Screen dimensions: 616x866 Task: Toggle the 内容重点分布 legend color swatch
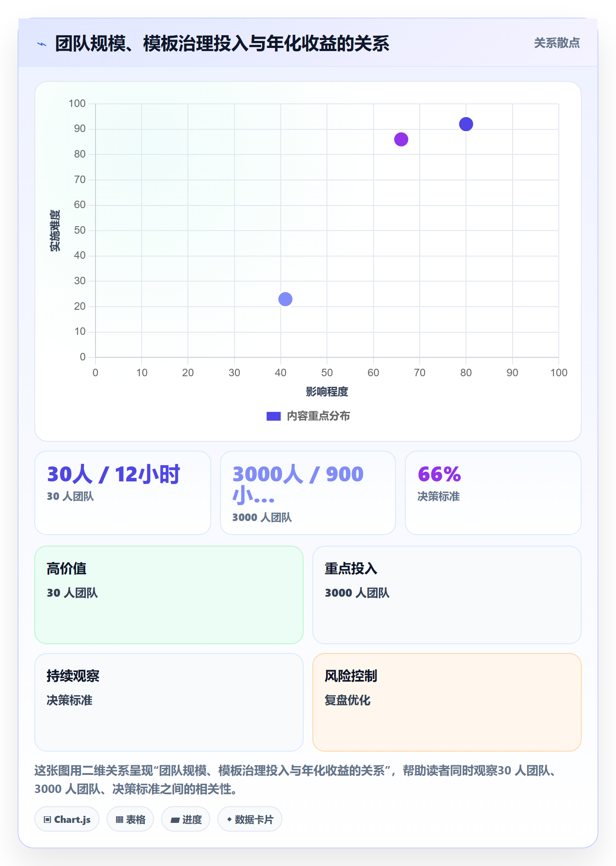tap(274, 416)
